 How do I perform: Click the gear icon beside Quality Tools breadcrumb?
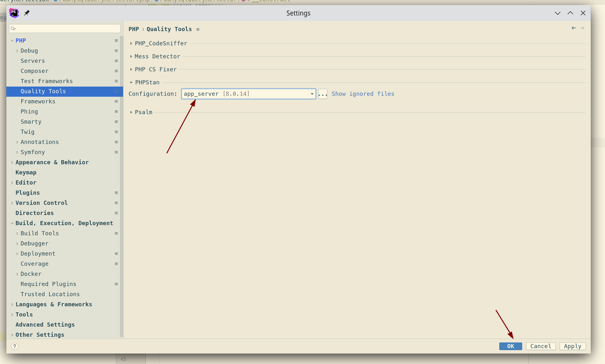click(198, 29)
